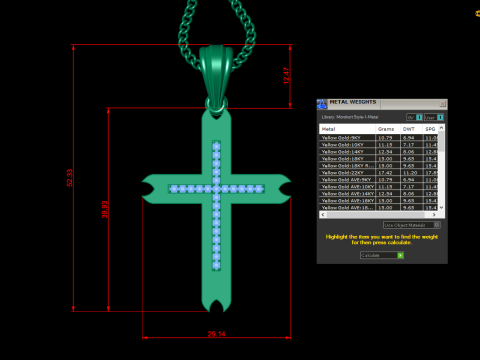Click the Calculate button

382,255
